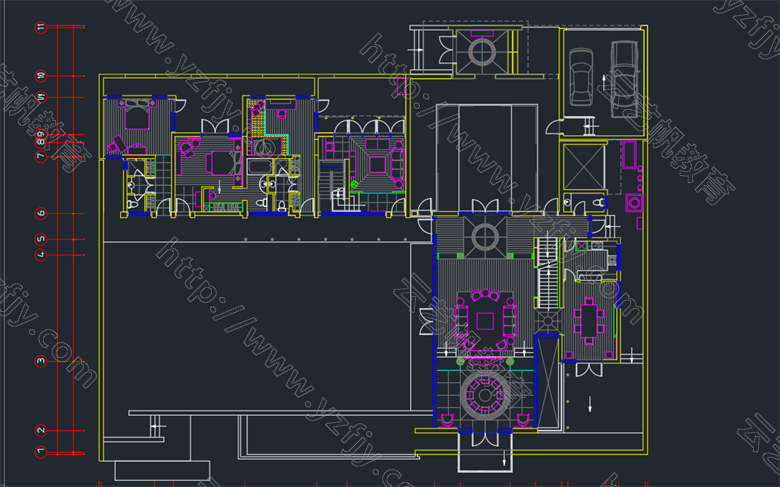Viewport: 780px width, 487px height.
Task: Select the topmost grid axis bubble 11
Action: point(41,27)
